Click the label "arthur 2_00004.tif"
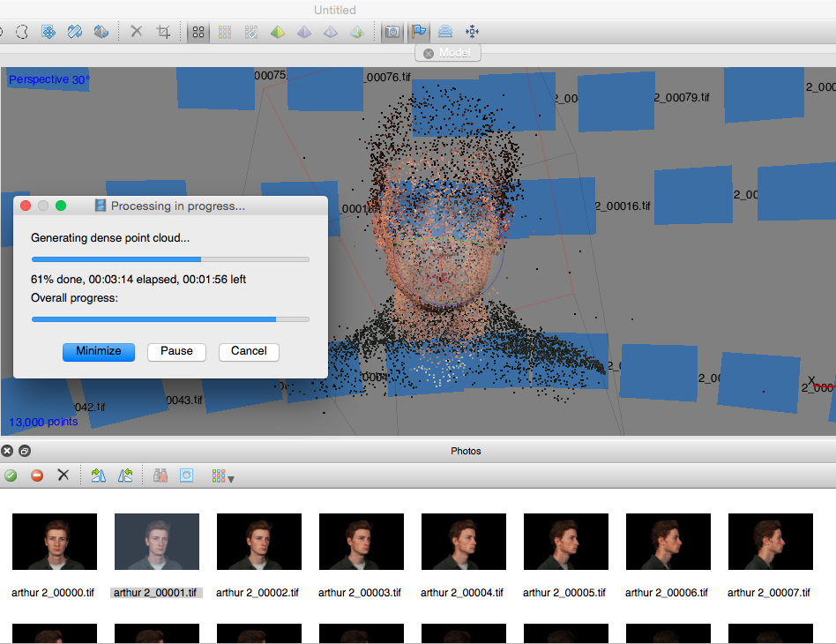The width and height of the screenshot is (836, 644). point(462,593)
